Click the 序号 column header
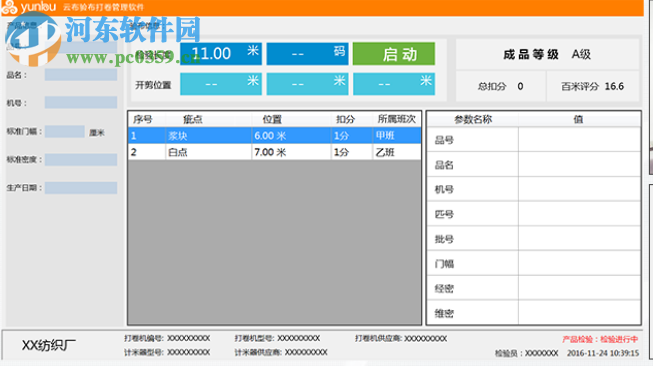The width and height of the screenshot is (653, 366). coord(147,119)
